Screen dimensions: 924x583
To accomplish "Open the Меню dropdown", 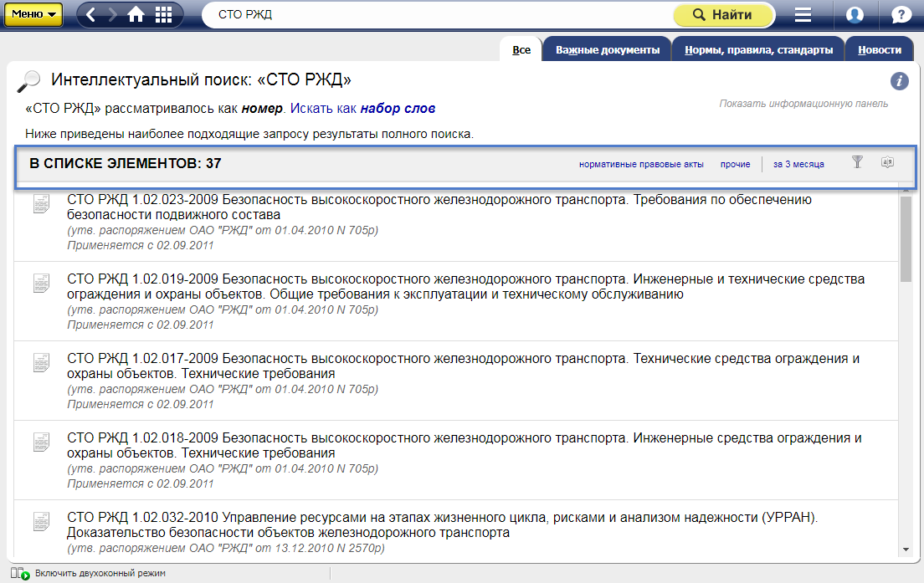I will [33, 14].
